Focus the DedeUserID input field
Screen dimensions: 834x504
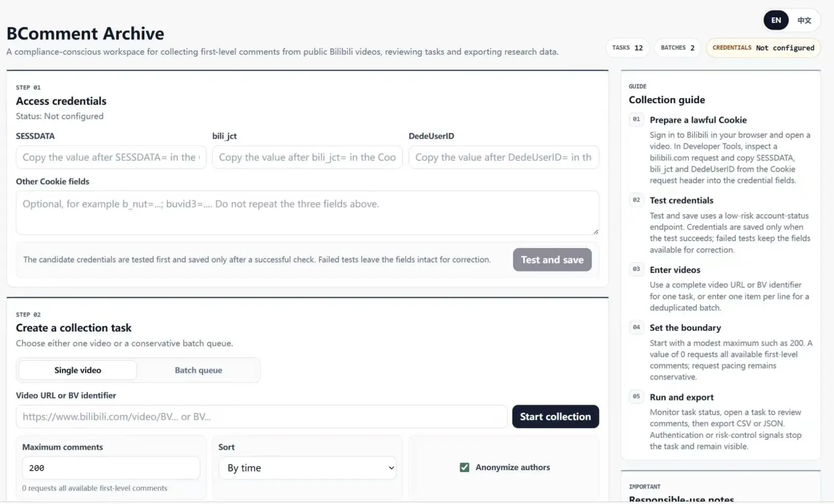click(x=504, y=157)
